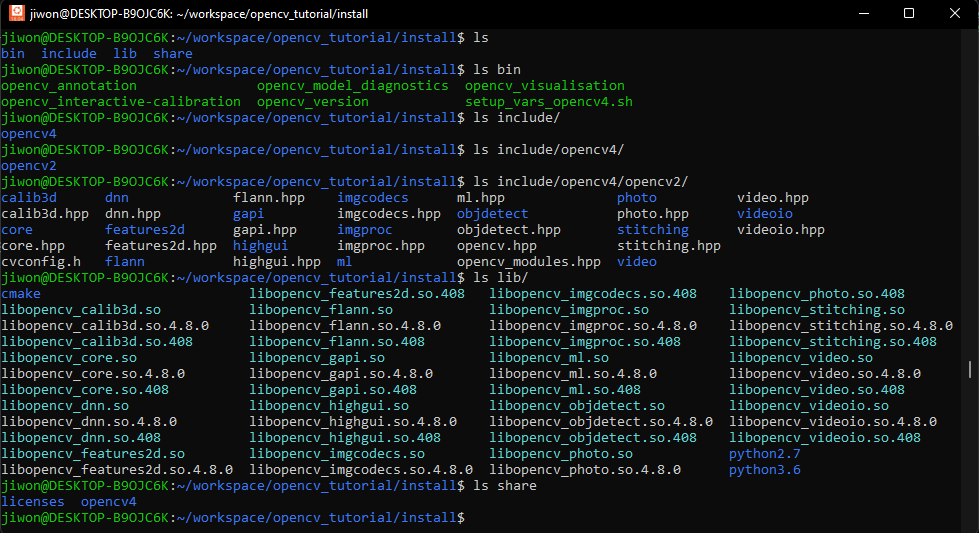Click 'libopencv_imgproc.so.4.8.0' entry
The width and height of the screenshot is (979, 533).
(x=593, y=326)
